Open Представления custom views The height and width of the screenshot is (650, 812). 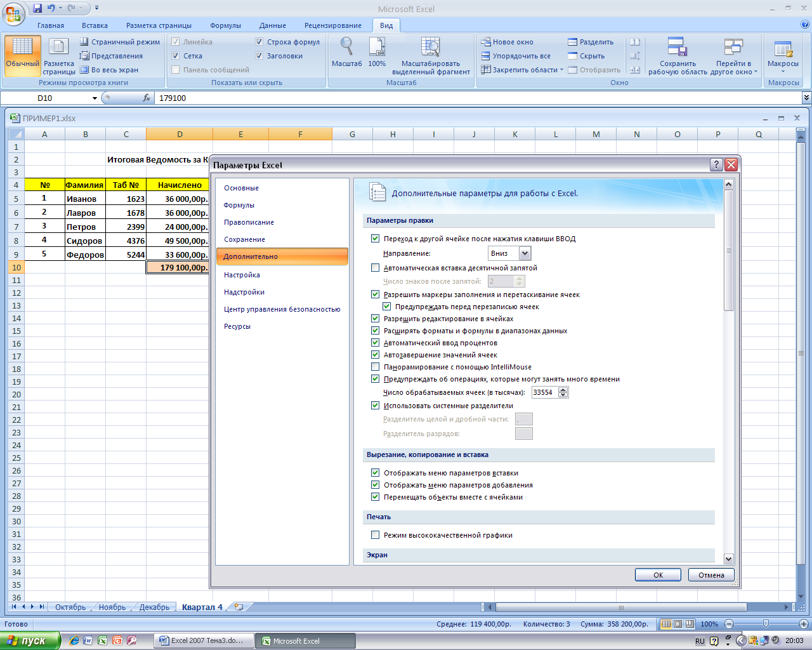click(x=111, y=56)
